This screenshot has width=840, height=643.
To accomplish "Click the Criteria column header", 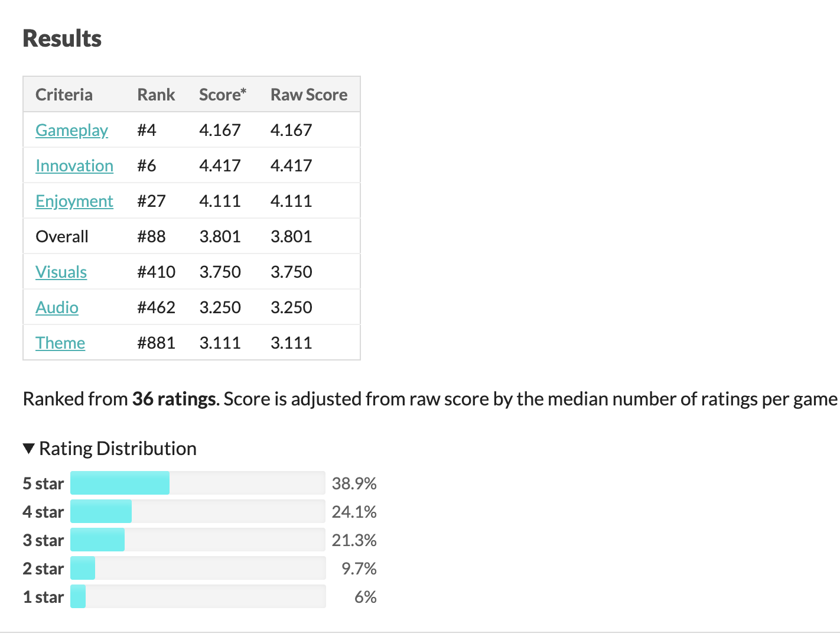I will click(x=64, y=95).
